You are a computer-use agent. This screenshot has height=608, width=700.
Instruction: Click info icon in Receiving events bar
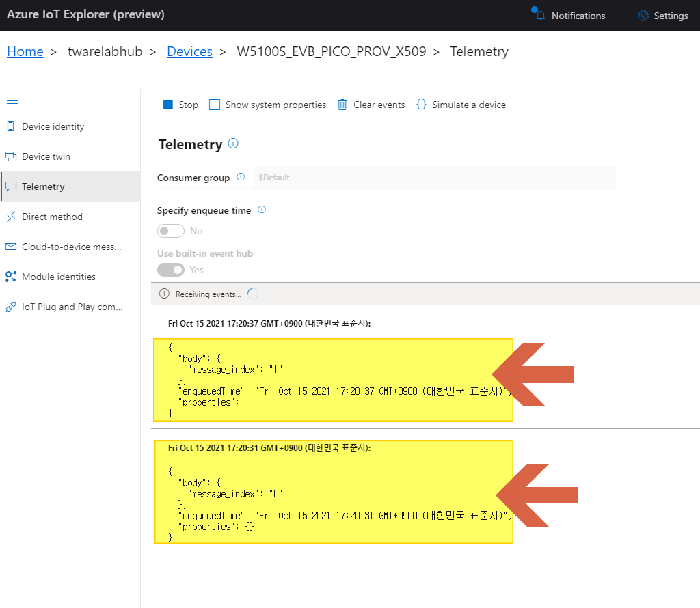[164, 294]
